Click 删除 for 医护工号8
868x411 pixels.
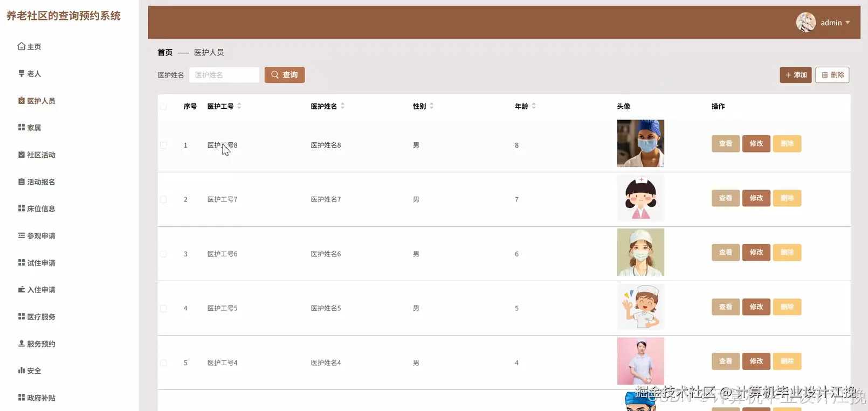pyautogui.click(x=787, y=144)
